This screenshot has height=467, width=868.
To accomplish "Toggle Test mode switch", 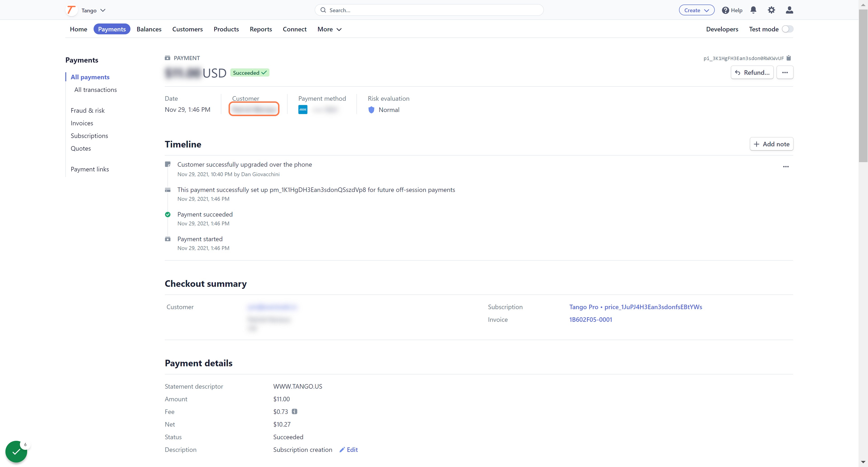I will click(788, 29).
